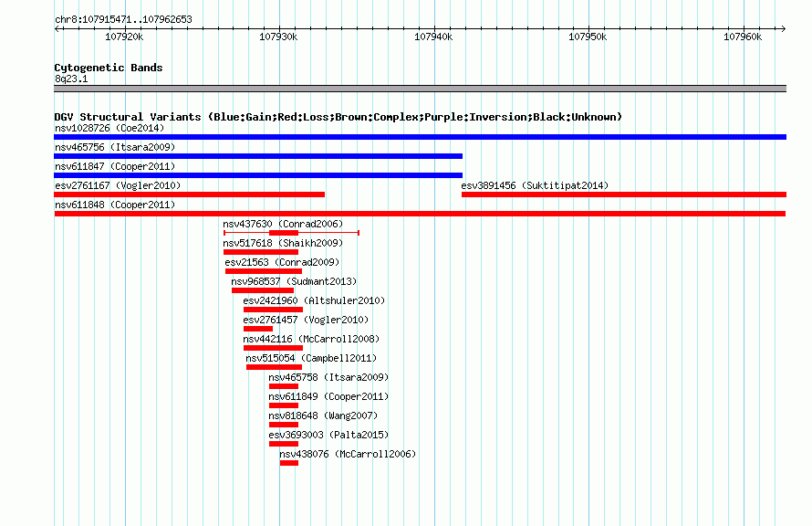This screenshot has height=526, width=812.
Task: Open the esv3693003 (Palta2015) label
Action: point(328,435)
